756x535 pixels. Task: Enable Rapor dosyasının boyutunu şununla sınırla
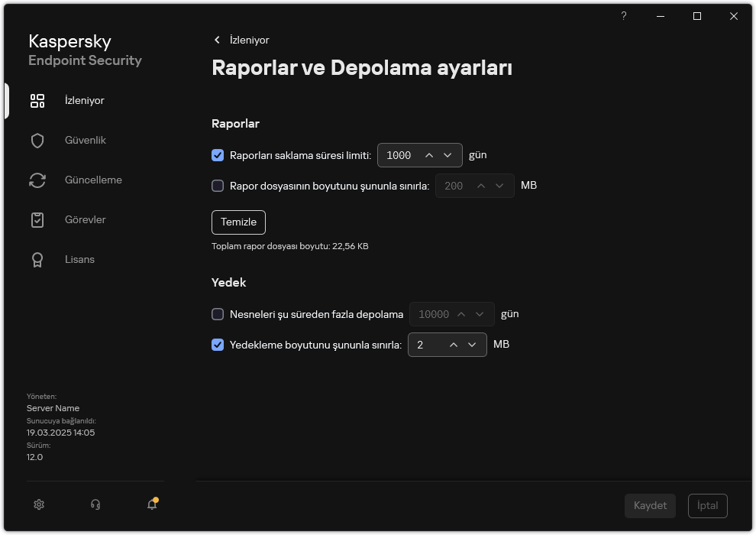pos(218,186)
